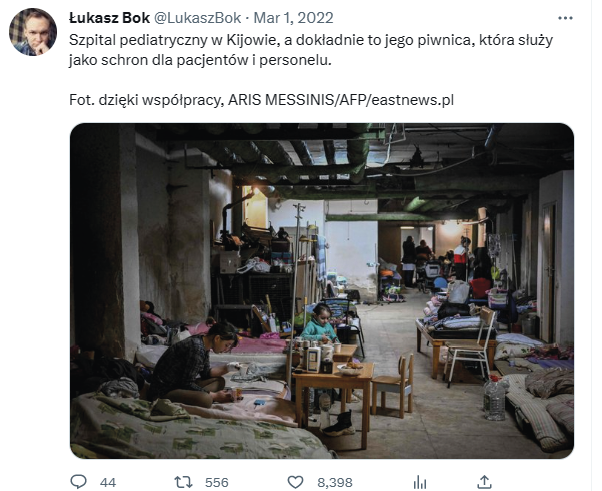Image resolution: width=602 pixels, height=491 pixels.
Task: Click the Mar 1, 2022 timestamp
Action: click(x=293, y=18)
